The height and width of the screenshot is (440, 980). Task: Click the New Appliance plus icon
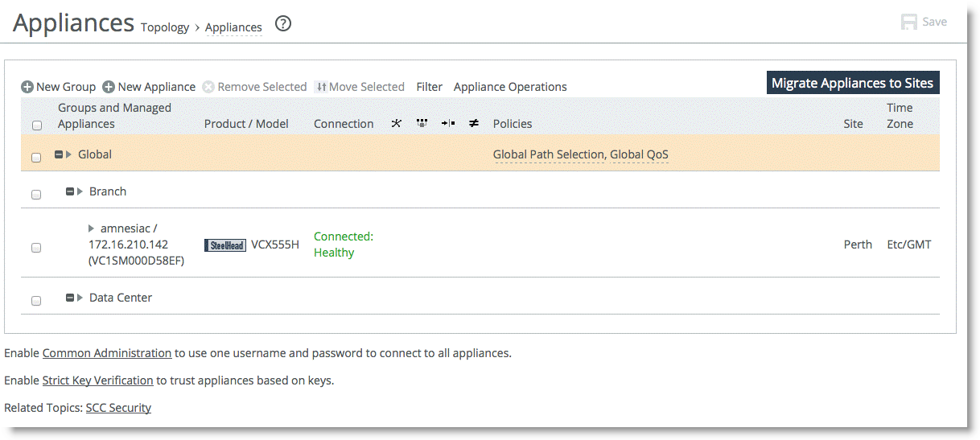coord(109,87)
